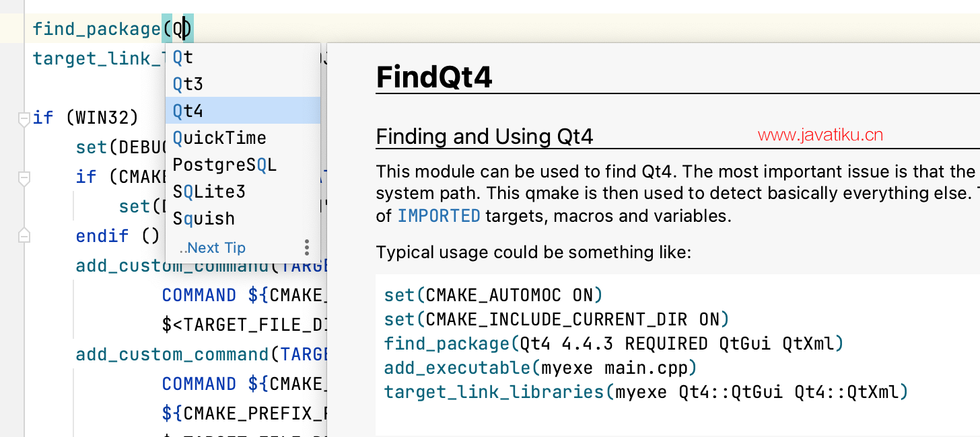The image size is (980, 437).
Task: Click target_link_libraries(myexe Qt4::QtGui line in sample
Action: (x=646, y=391)
